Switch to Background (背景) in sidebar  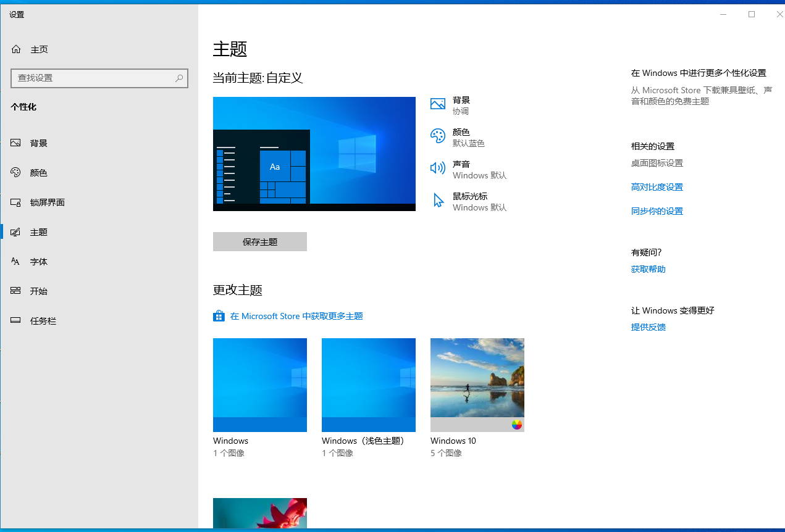[x=38, y=143]
